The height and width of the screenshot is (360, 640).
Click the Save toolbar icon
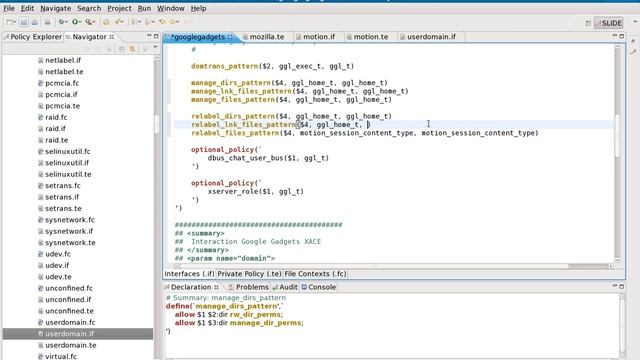pos(24,22)
